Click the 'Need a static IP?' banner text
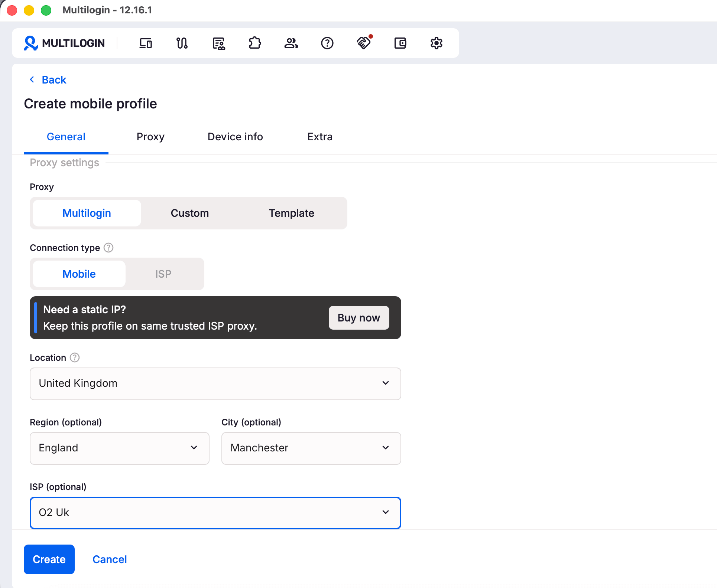 click(x=84, y=310)
